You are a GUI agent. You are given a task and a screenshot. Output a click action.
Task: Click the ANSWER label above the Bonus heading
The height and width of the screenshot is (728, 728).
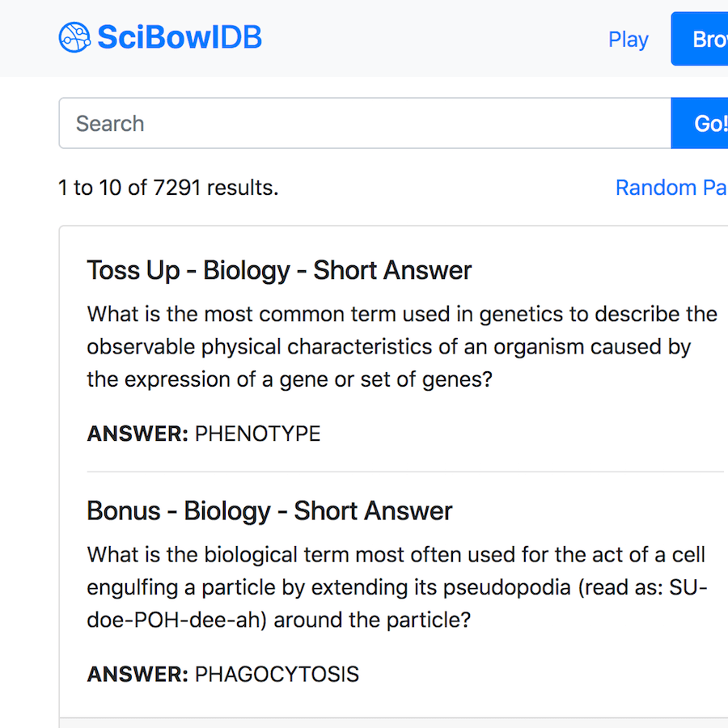coord(137,434)
